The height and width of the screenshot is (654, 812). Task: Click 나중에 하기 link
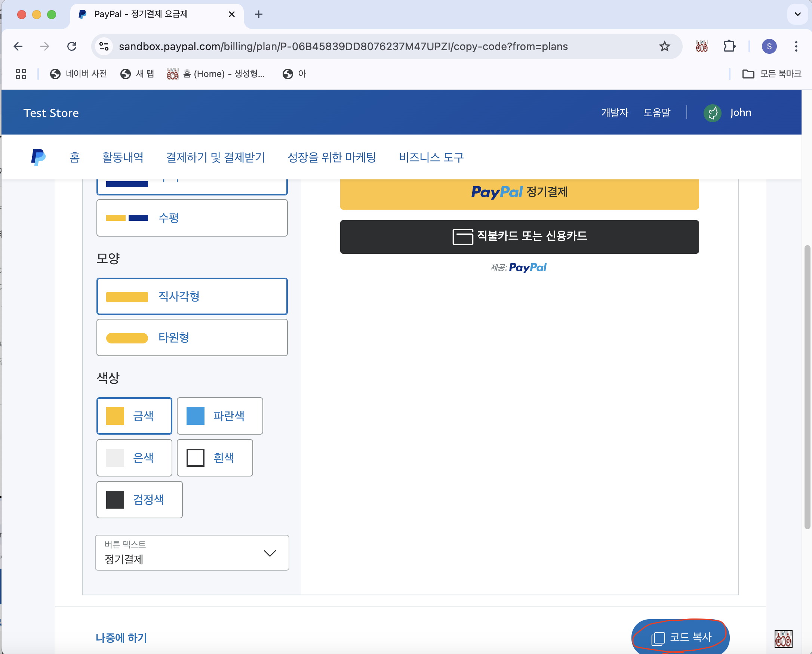122,638
